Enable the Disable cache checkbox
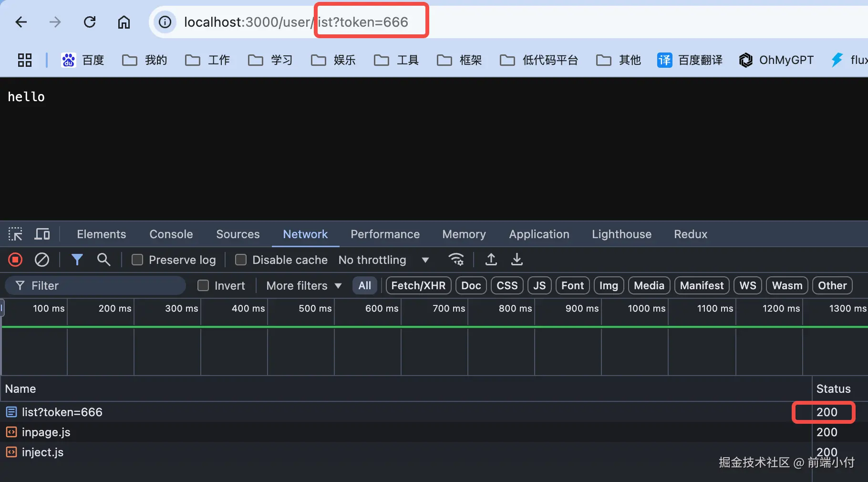Viewport: 868px width, 482px height. click(x=241, y=260)
